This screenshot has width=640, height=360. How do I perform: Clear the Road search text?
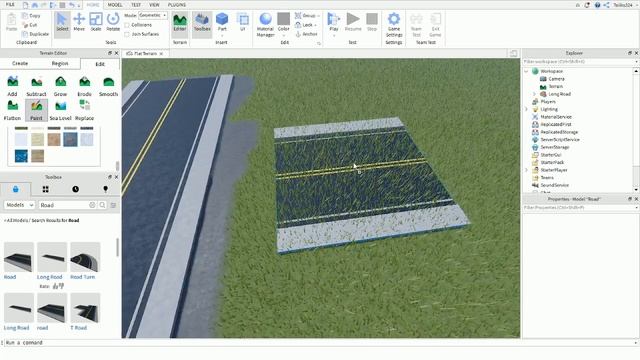coord(92,205)
